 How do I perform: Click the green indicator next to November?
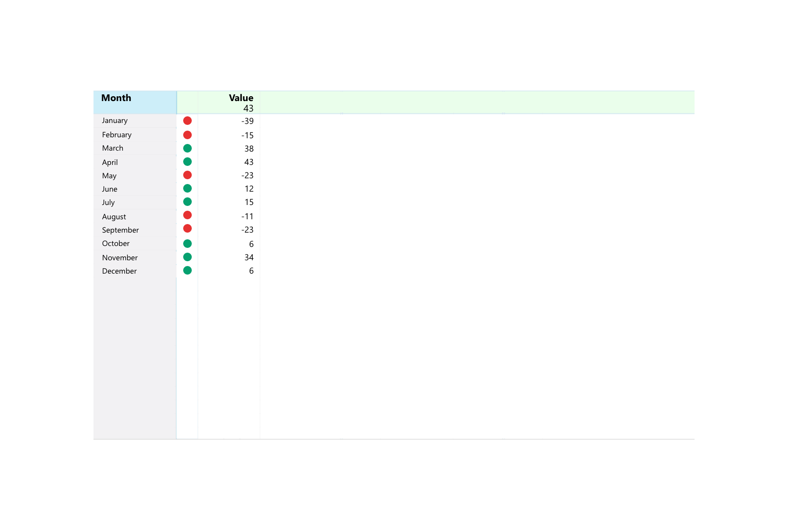pos(187,256)
